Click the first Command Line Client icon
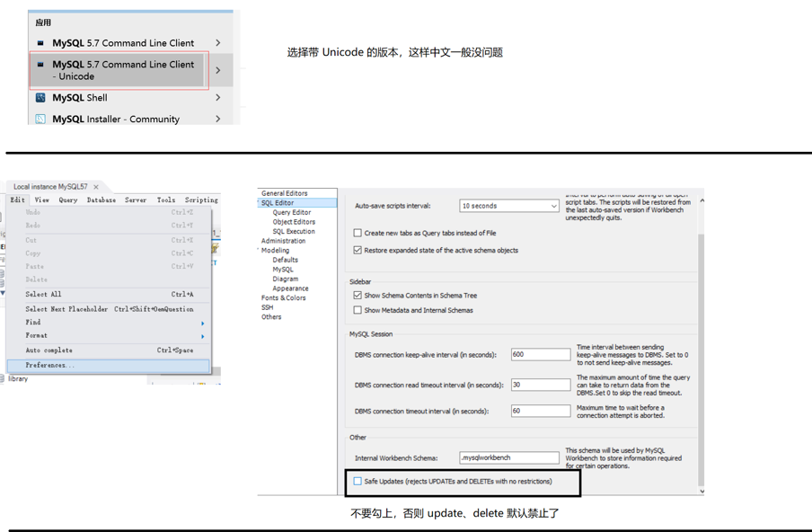Screen dimensions: 812x532 (x=40, y=43)
